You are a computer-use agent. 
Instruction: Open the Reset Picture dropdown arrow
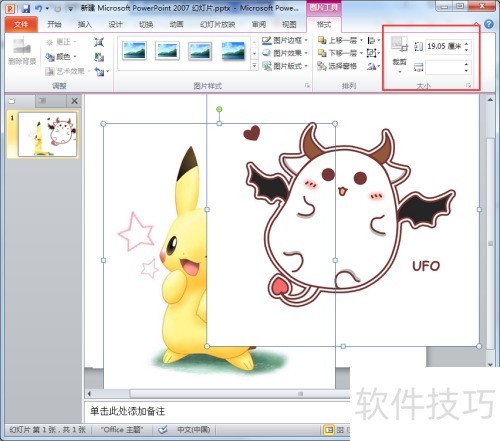pyautogui.click(x=108, y=71)
